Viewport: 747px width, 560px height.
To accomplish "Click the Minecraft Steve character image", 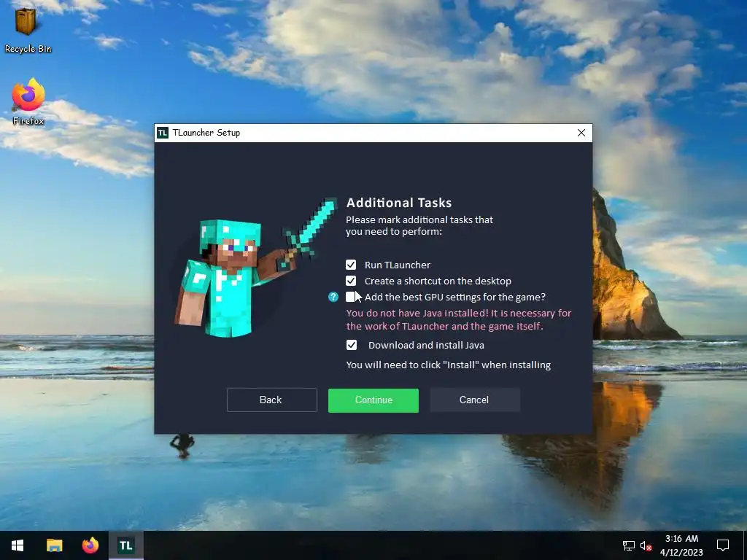I will (255, 268).
